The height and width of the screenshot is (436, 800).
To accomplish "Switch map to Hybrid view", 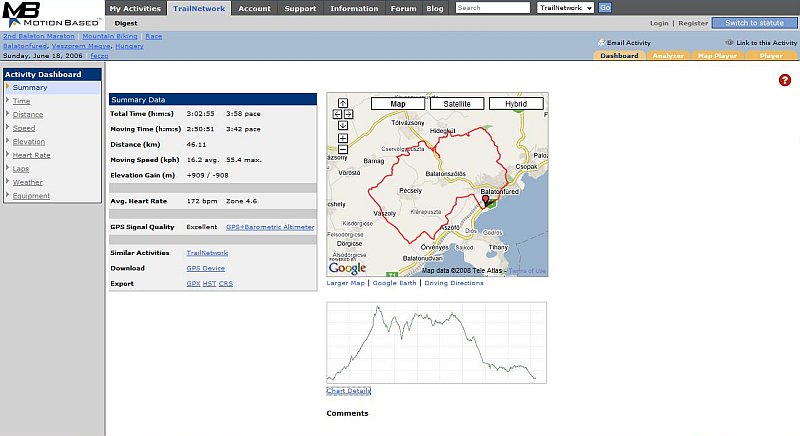I will click(516, 103).
